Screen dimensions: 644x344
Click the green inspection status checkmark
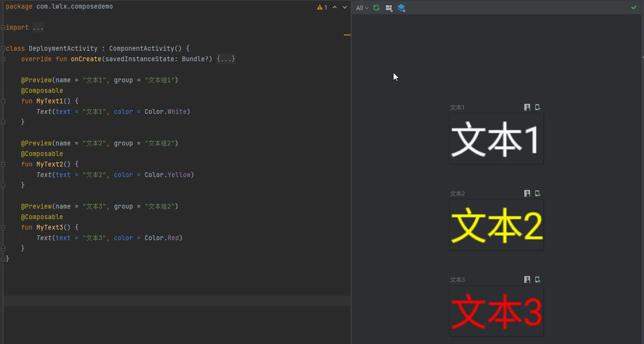[x=633, y=7]
